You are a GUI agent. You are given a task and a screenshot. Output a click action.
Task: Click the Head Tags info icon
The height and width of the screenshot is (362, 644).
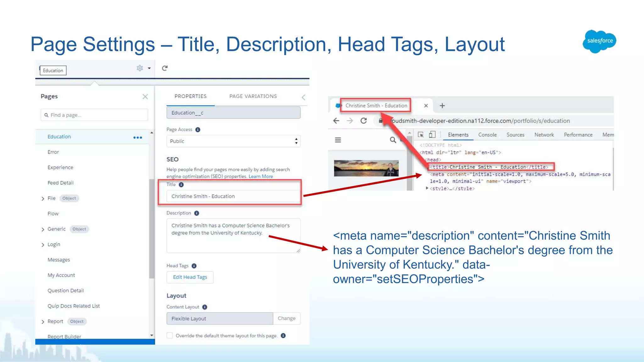click(194, 266)
